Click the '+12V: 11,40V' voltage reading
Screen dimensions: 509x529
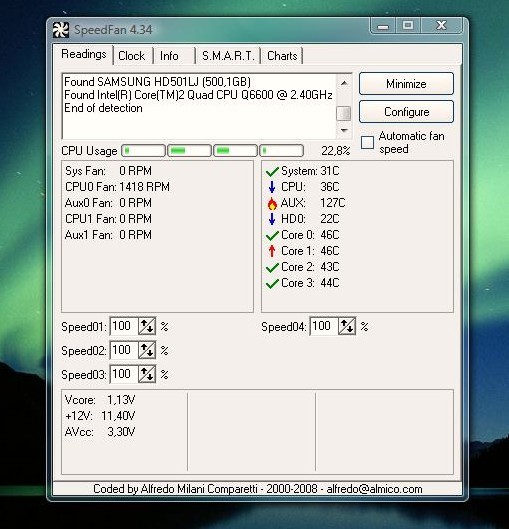point(100,416)
